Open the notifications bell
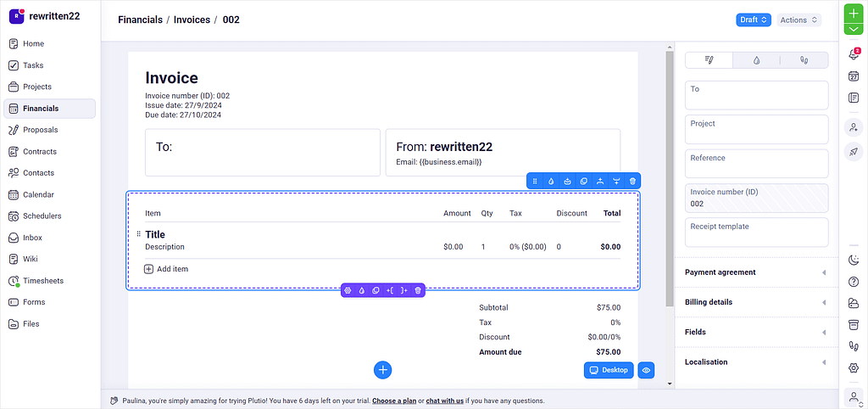The height and width of the screenshot is (409, 868). coord(854,53)
